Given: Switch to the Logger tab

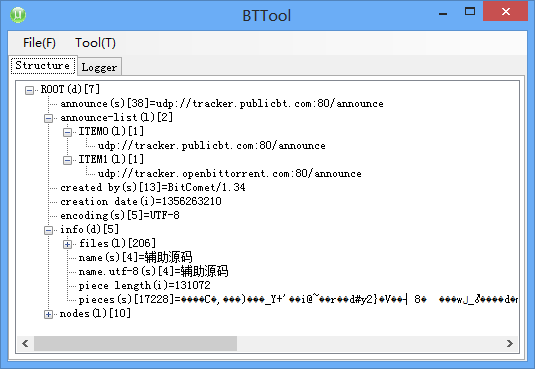Looking at the screenshot, I should [x=99, y=67].
